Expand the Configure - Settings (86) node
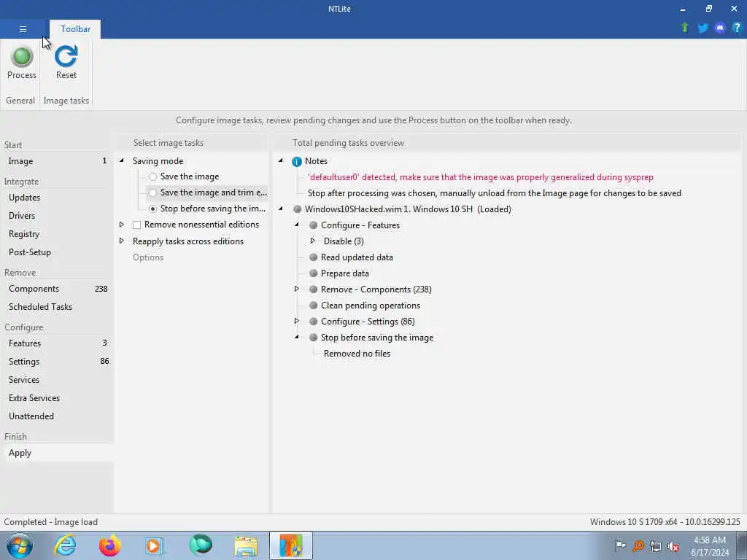The height and width of the screenshot is (560, 747). click(297, 321)
